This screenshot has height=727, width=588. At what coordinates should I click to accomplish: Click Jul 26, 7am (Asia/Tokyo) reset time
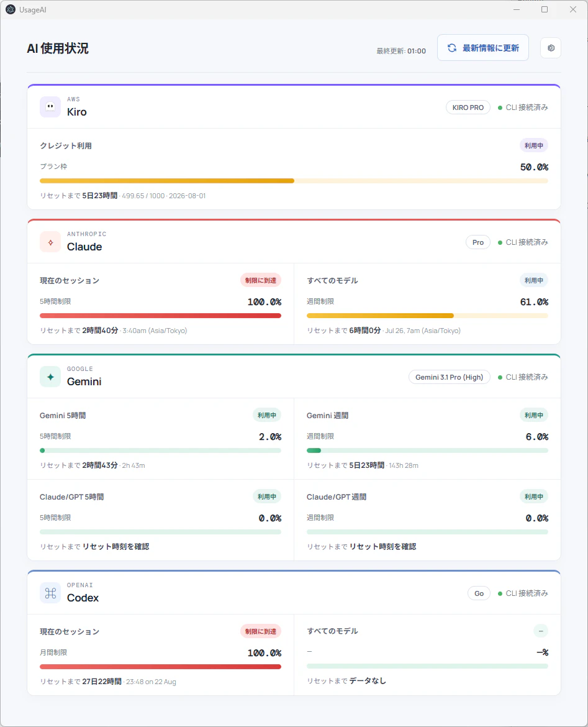[423, 331]
